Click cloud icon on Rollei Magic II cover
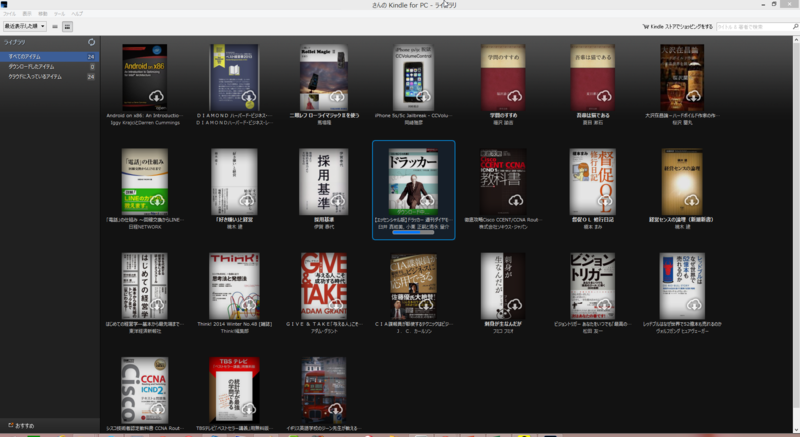This screenshot has height=437, width=800. (x=337, y=96)
